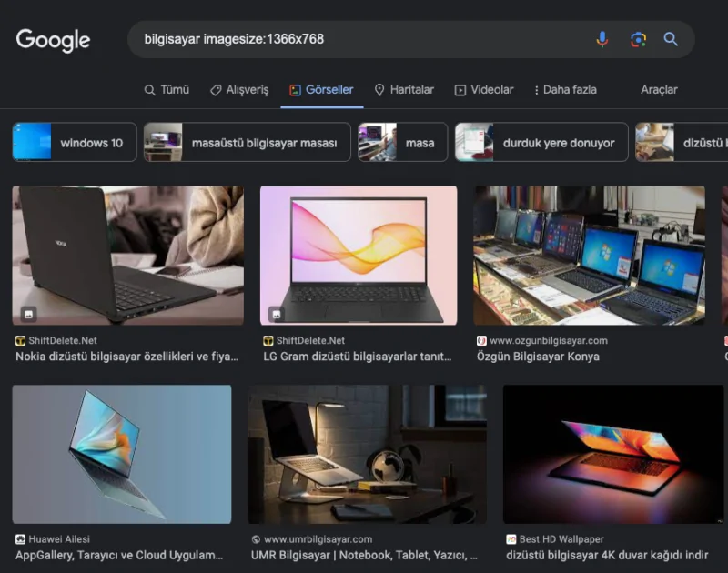Viewport: 728px width, 573px height.
Task: Open the LG Gram laptop image
Action: point(359,256)
